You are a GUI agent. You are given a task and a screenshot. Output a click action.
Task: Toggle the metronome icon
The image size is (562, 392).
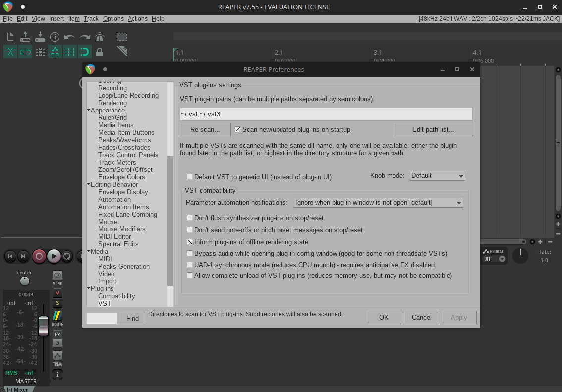[x=100, y=37]
